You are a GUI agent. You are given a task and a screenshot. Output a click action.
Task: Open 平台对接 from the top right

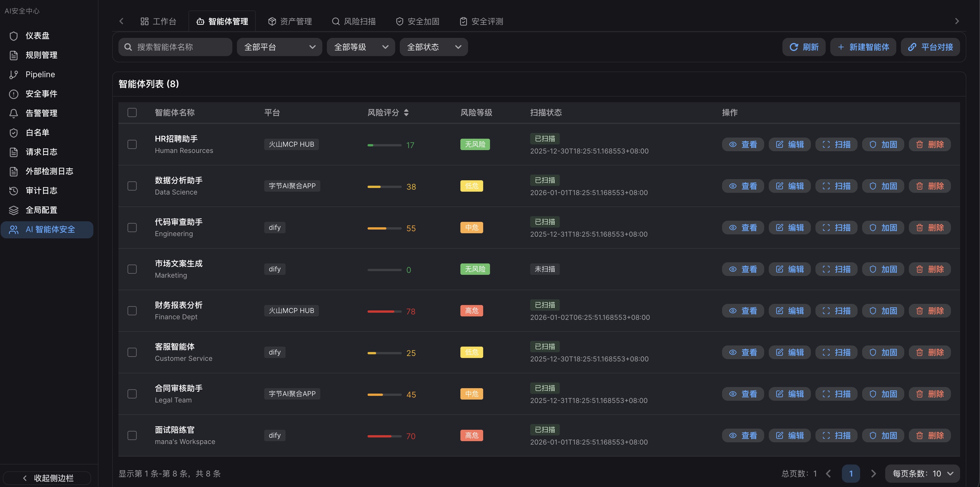click(x=930, y=47)
